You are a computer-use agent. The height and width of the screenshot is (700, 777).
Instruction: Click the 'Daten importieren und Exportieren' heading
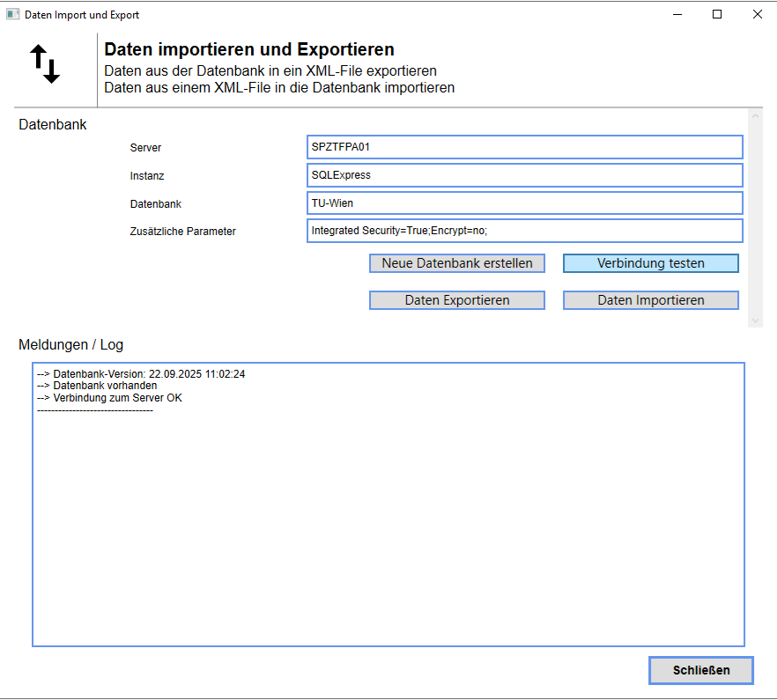click(249, 50)
